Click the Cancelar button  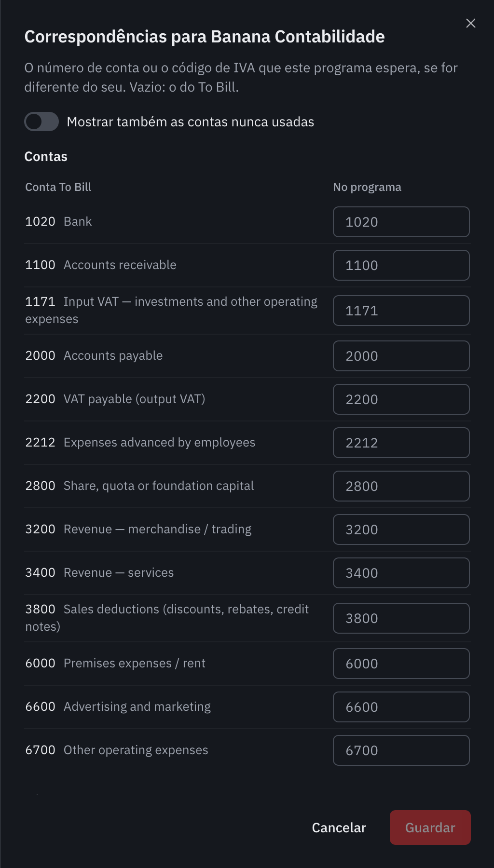pyautogui.click(x=339, y=827)
